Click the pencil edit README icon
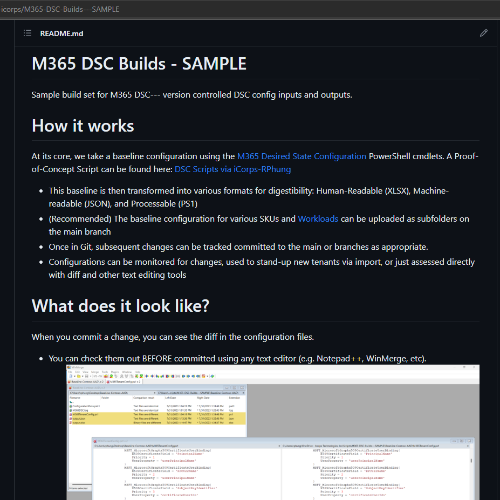The image size is (500, 500). pyautogui.click(x=484, y=33)
